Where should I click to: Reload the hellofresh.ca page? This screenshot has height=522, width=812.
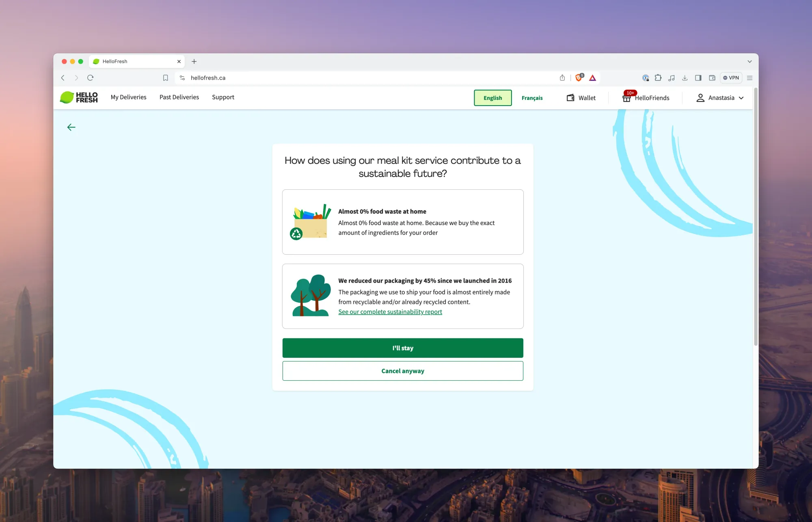pos(90,78)
